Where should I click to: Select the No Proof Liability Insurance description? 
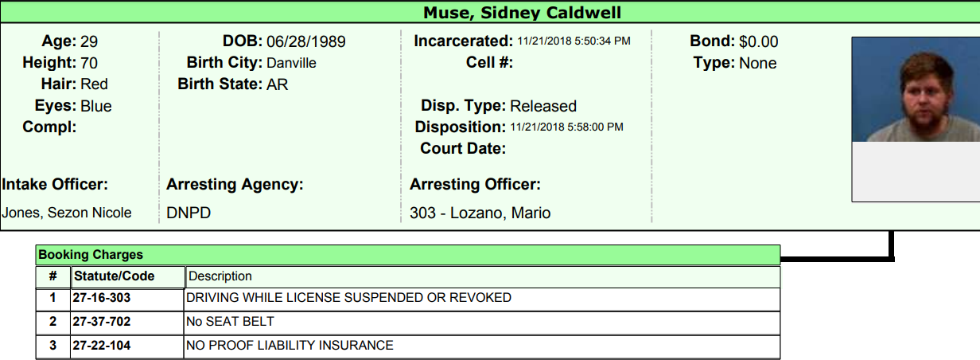[290, 346]
